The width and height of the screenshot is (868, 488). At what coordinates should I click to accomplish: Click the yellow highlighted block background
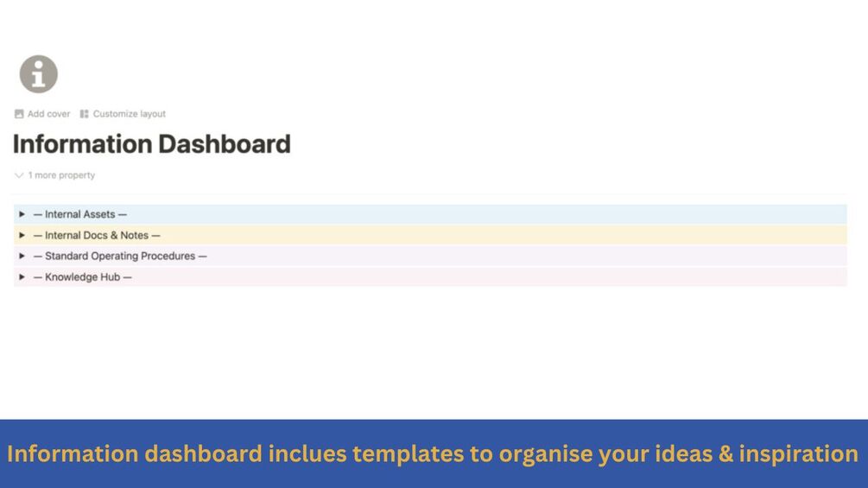[518, 235]
